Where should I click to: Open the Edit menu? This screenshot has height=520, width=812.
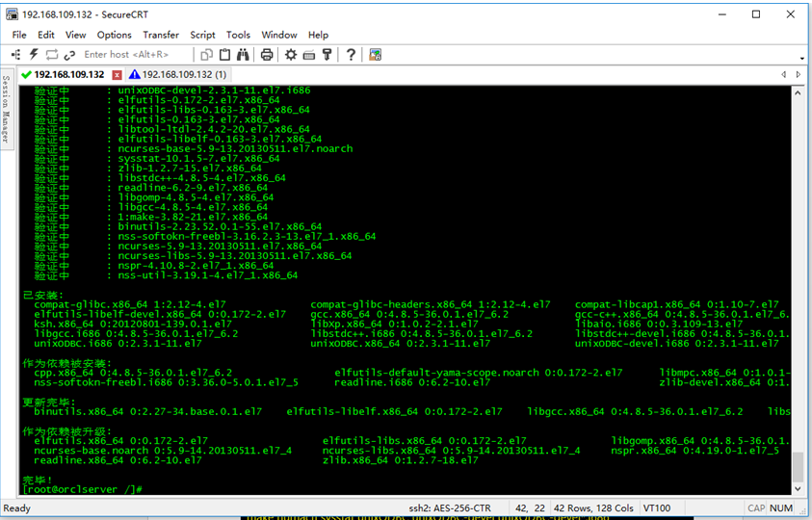[46, 35]
